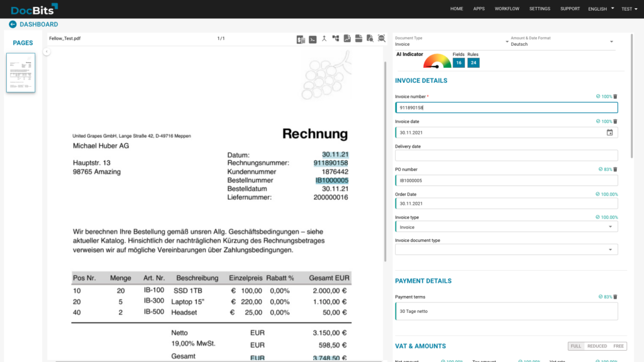Delete the Invoice number field value

(615, 97)
